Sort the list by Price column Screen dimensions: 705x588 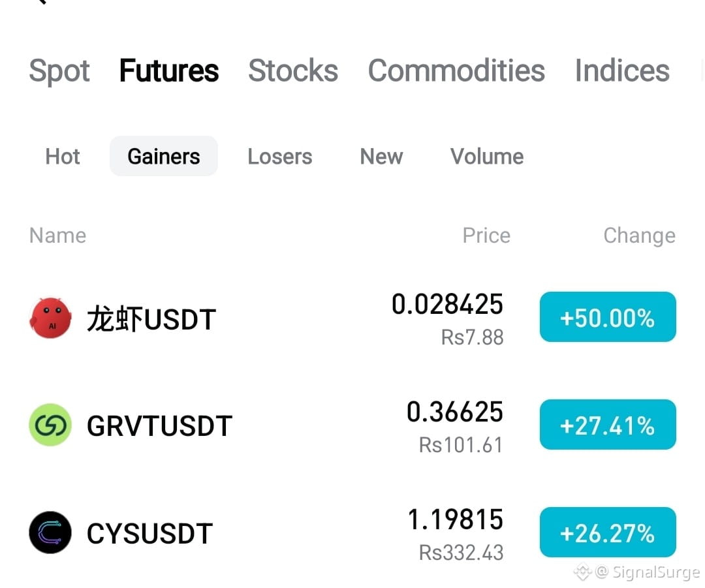pos(486,235)
